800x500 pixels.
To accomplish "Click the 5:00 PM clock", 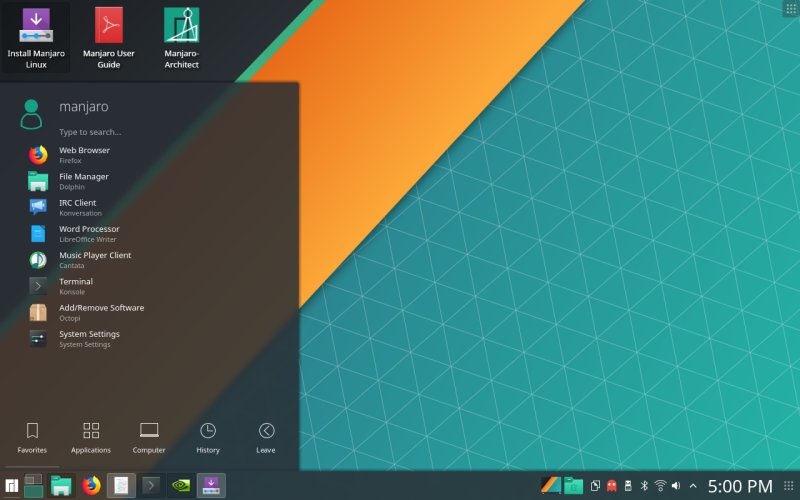I will 740,486.
